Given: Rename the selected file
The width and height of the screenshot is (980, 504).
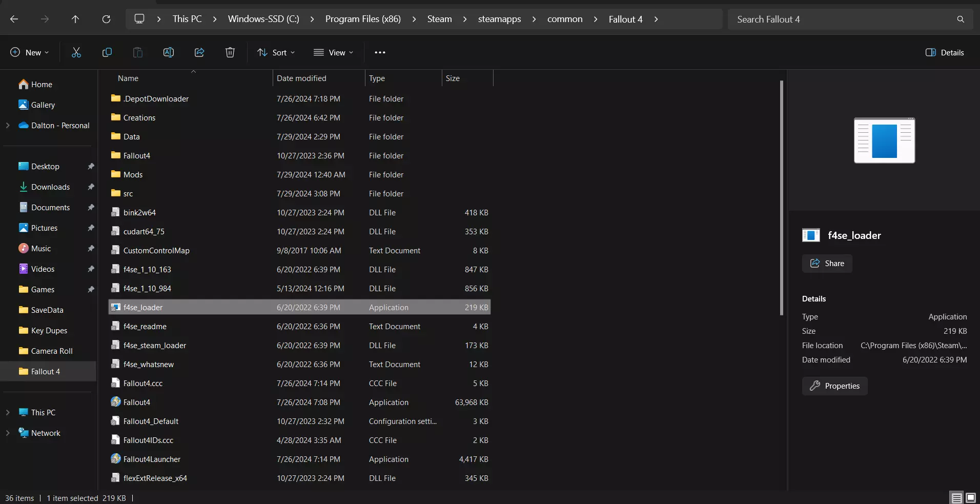Looking at the screenshot, I should (169, 52).
